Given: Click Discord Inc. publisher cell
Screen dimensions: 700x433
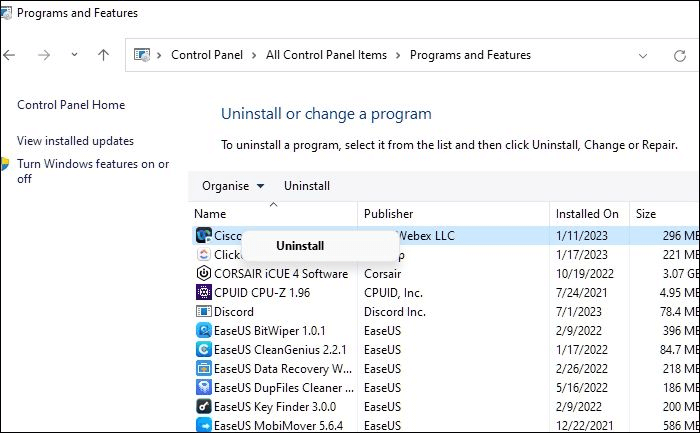Looking at the screenshot, I should point(395,312).
